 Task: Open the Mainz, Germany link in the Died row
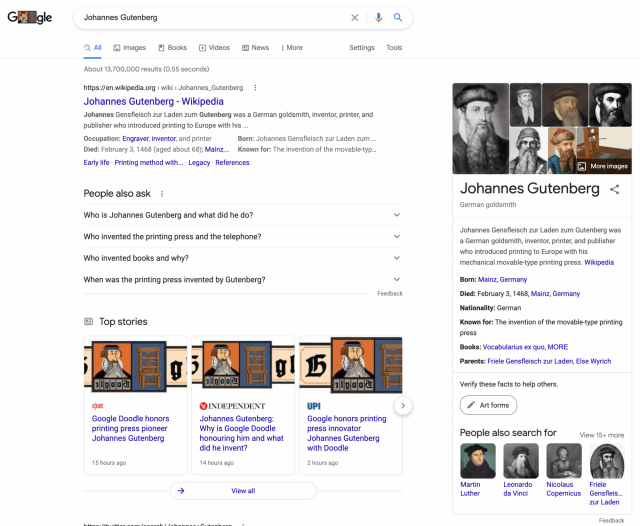click(555, 294)
